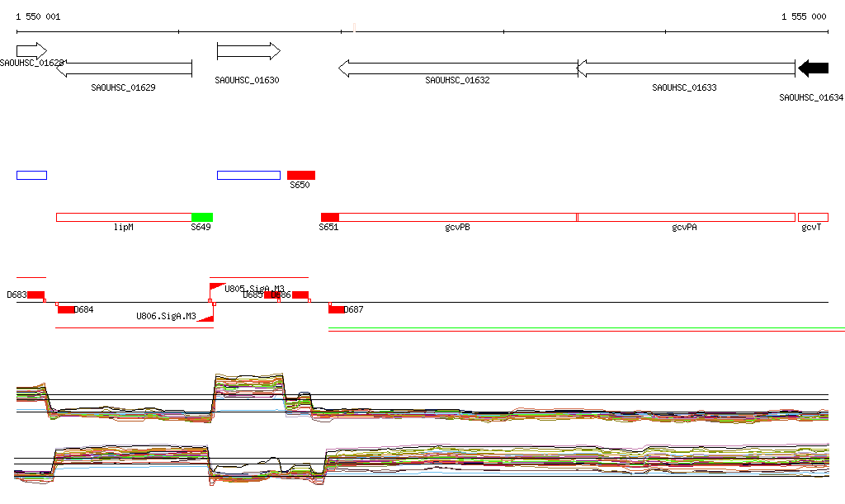Click the D683 text label
Viewport: 845px width, 504px height.
tap(17, 295)
